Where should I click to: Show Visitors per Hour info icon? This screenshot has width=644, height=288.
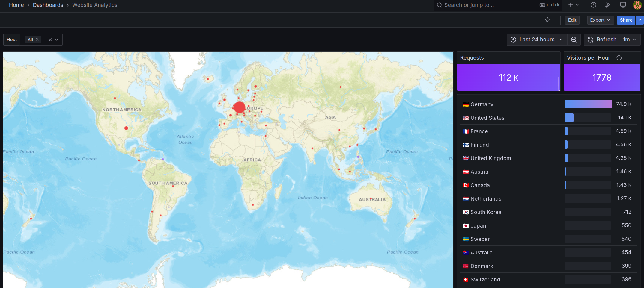(x=619, y=58)
